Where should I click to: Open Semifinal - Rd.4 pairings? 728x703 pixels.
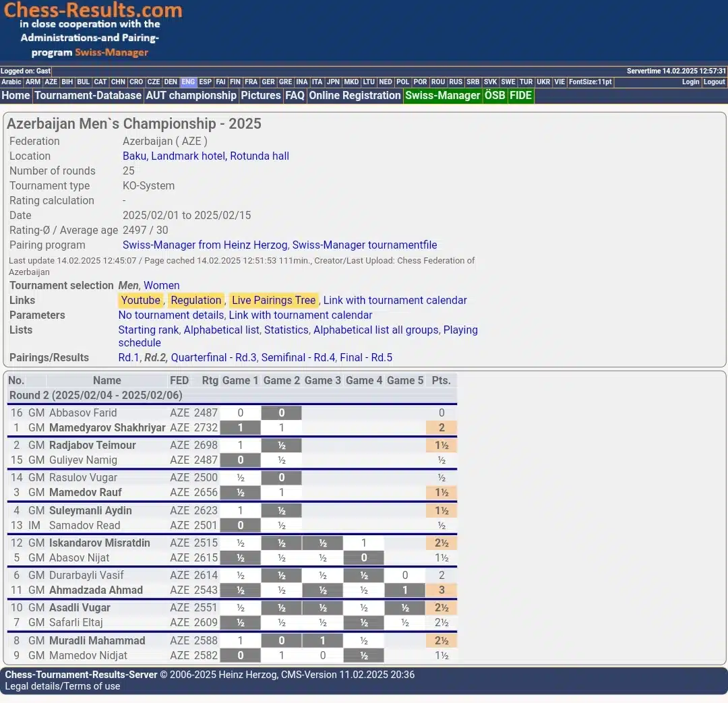coord(298,357)
